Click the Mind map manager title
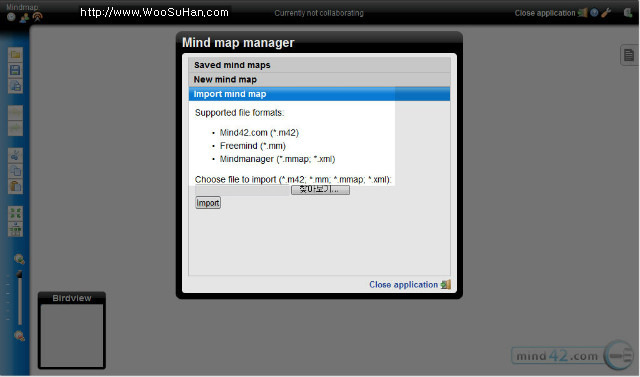 click(238, 42)
